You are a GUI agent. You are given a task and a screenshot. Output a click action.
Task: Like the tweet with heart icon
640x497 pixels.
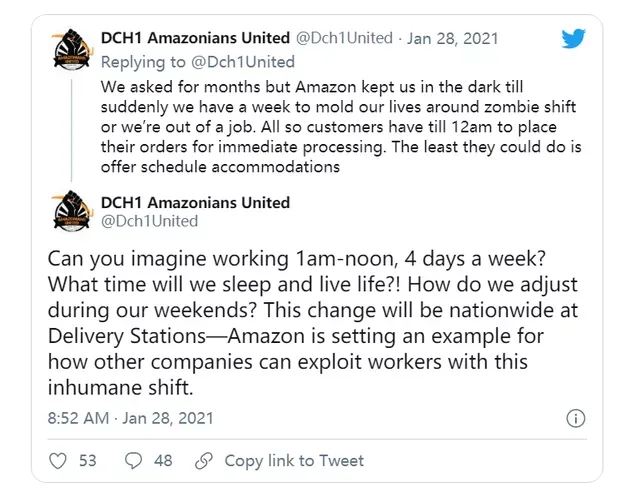58,461
